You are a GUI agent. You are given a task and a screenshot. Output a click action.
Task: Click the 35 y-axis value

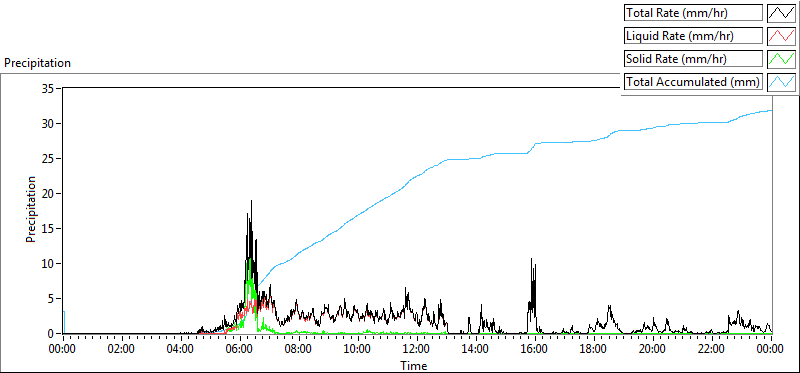(49, 88)
